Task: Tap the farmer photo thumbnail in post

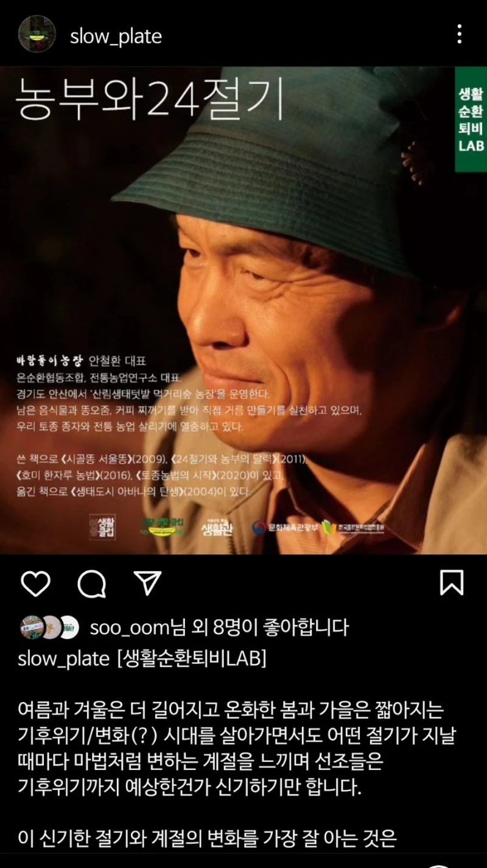Action: click(x=243, y=310)
